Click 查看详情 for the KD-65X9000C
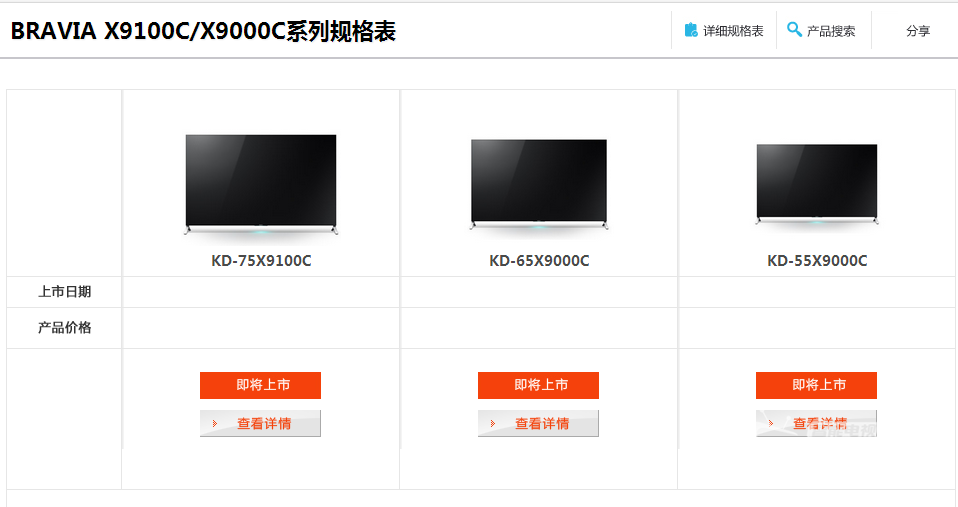958x507 pixels. click(x=538, y=423)
